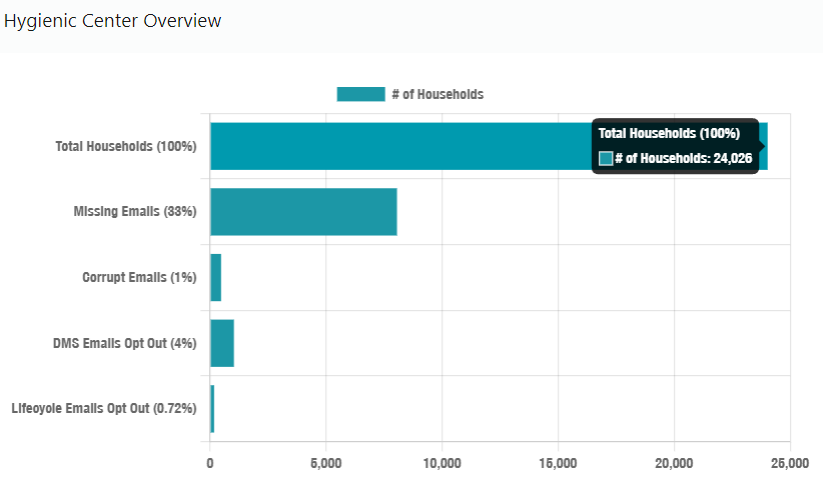Click the 15,000 x-axis tick label
The width and height of the screenshot is (823, 499).
point(557,464)
